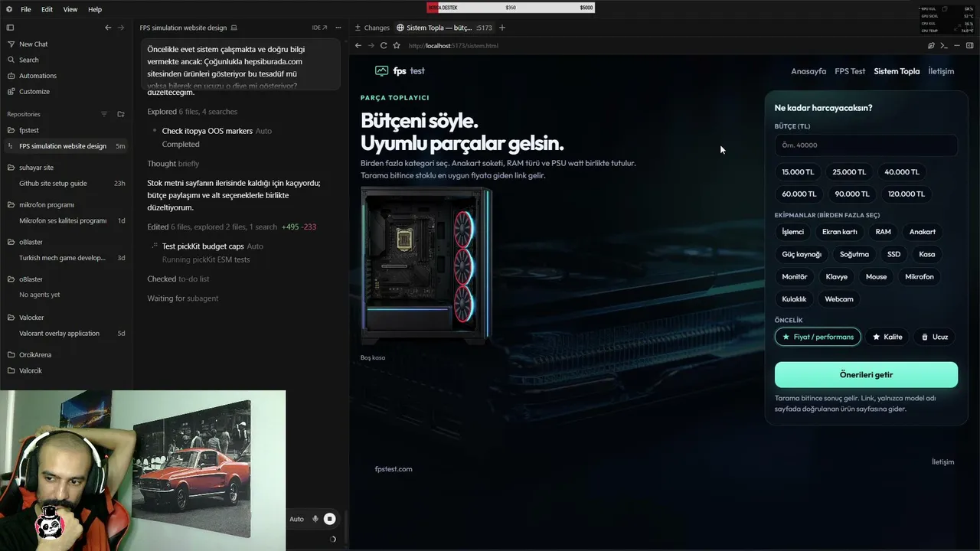Open Github site setup guide chat
980x551 pixels.
pyautogui.click(x=66, y=184)
